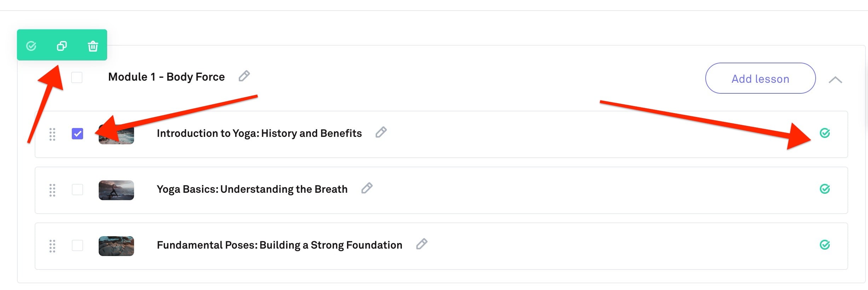The height and width of the screenshot is (290, 868).
Task: Click published status icon for Introduction to Yoga
Action: [x=824, y=133]
